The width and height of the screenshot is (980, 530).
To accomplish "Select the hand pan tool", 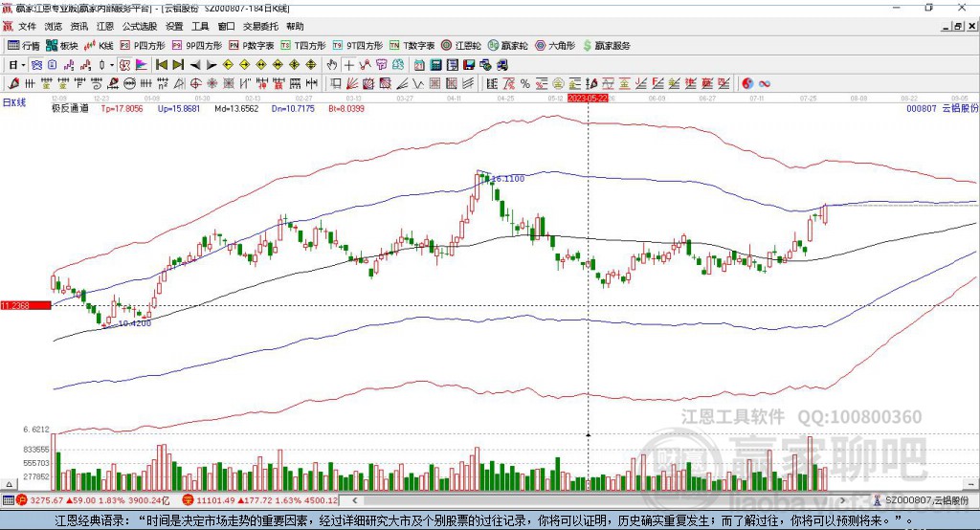I will click(332, 65).
